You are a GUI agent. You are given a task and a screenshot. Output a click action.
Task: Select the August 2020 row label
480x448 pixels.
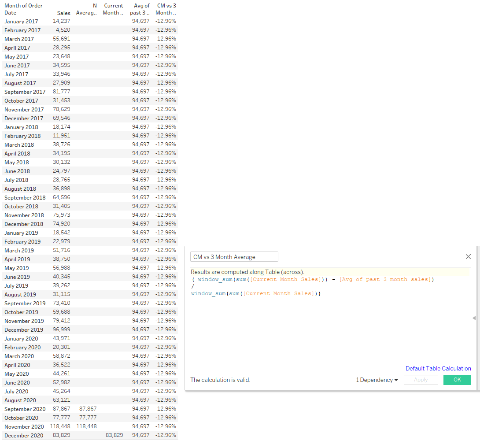(20, 400)
